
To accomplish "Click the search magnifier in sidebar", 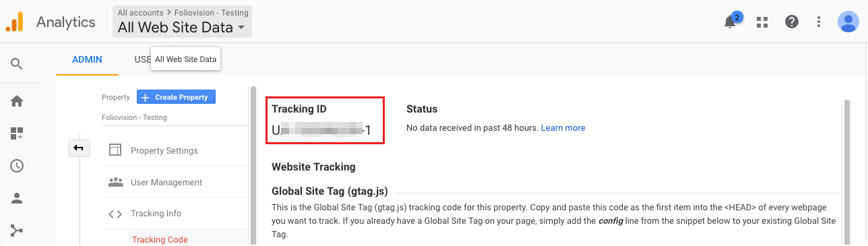I will click(x=17, y=64).
